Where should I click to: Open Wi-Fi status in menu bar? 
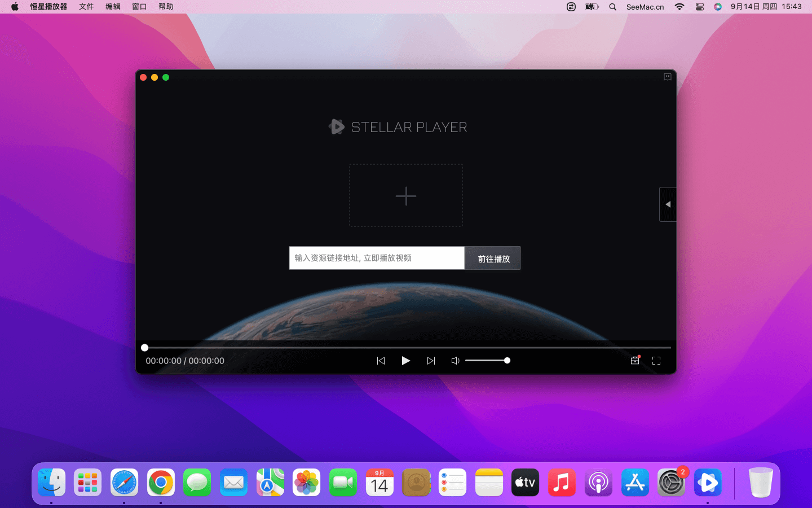(x=679, y=7)
